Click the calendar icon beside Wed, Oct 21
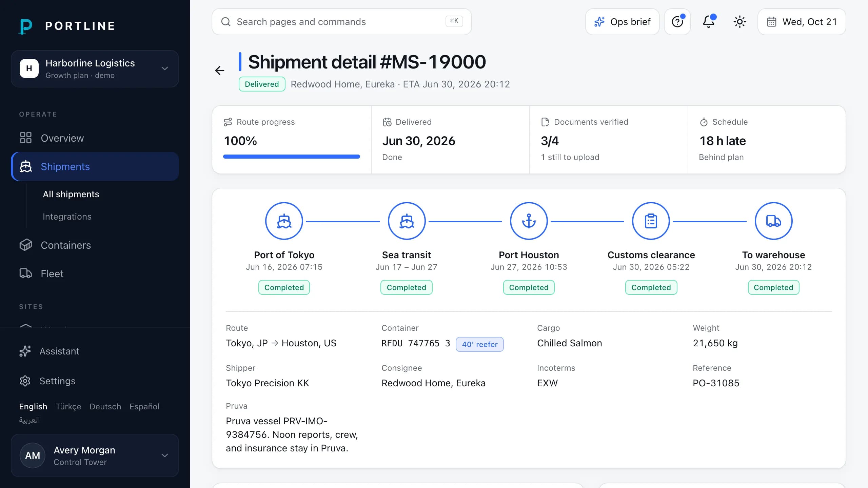868x488 pixels. point(771,22)
